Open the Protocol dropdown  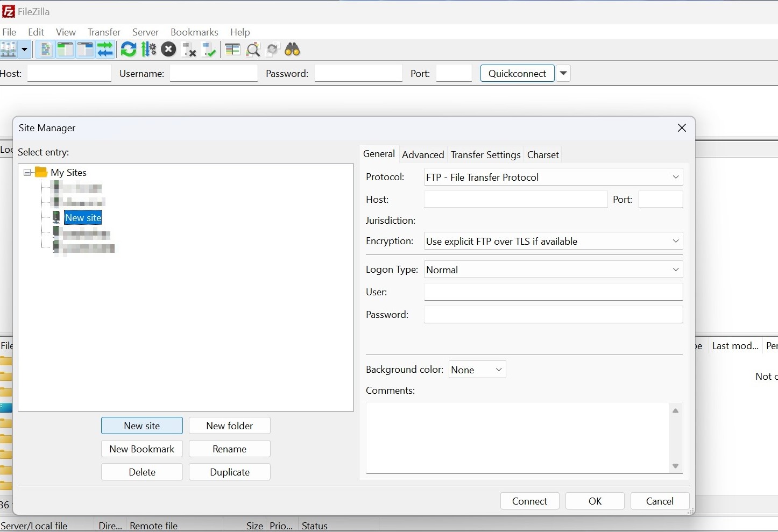tap(553, 177)
